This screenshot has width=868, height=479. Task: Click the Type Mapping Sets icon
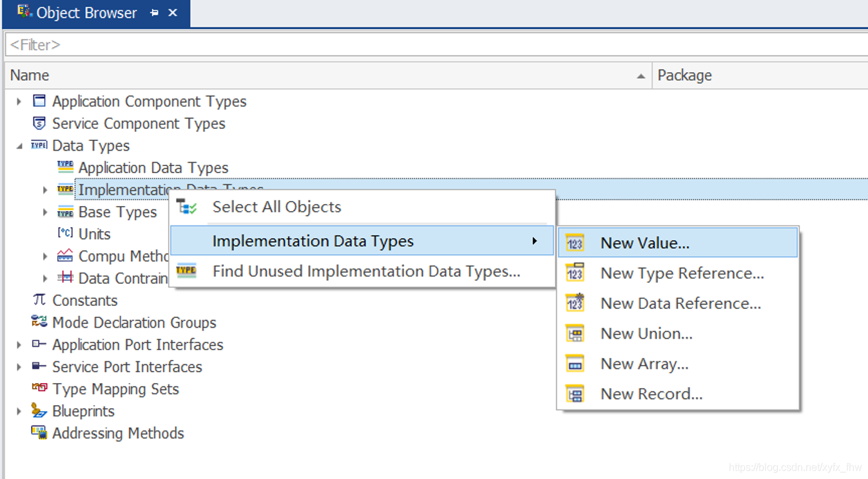coord(39,388)
